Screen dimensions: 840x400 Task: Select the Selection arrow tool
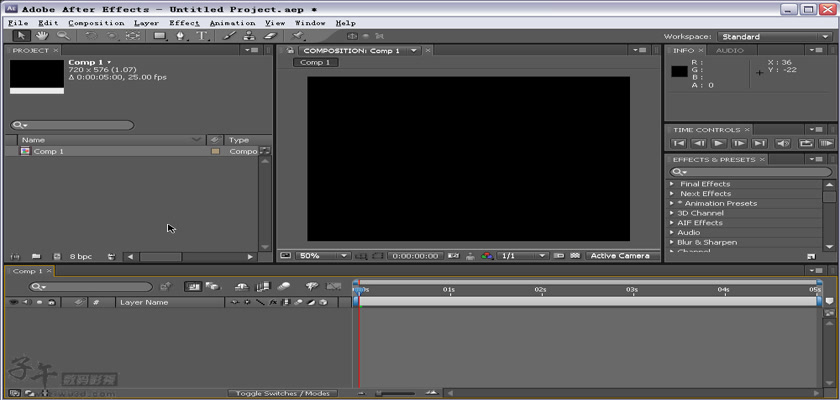21,36
